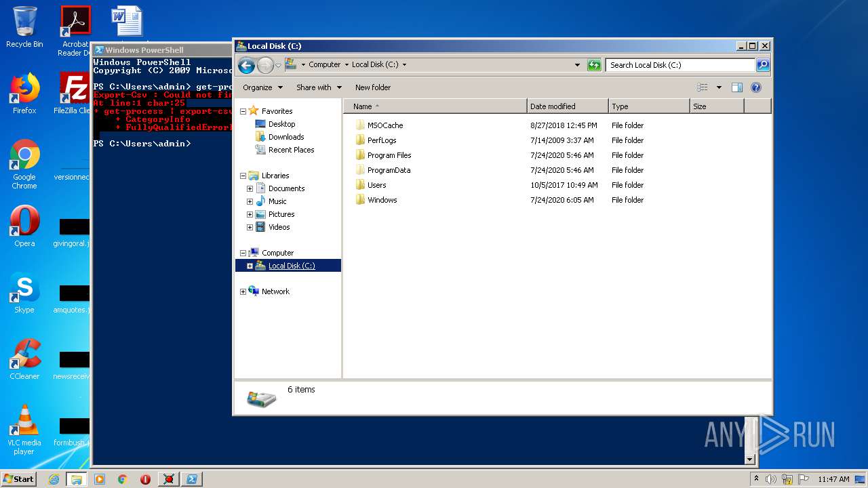The image size is (868, 488).
Task: Show hidden system tray icons
Action: [756, 479]
